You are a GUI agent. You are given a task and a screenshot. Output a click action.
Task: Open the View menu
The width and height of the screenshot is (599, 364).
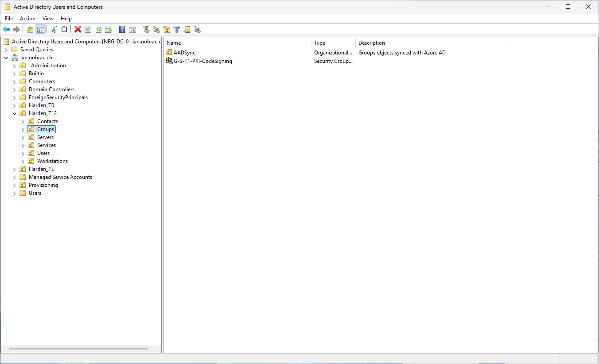(x=48, y=19)
